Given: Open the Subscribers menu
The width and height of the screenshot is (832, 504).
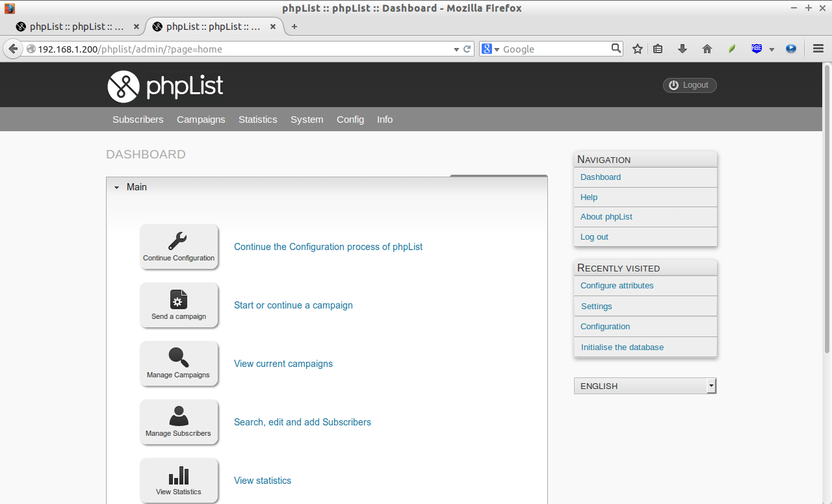Looking at the screenshot, I should (x=138, y=120).
